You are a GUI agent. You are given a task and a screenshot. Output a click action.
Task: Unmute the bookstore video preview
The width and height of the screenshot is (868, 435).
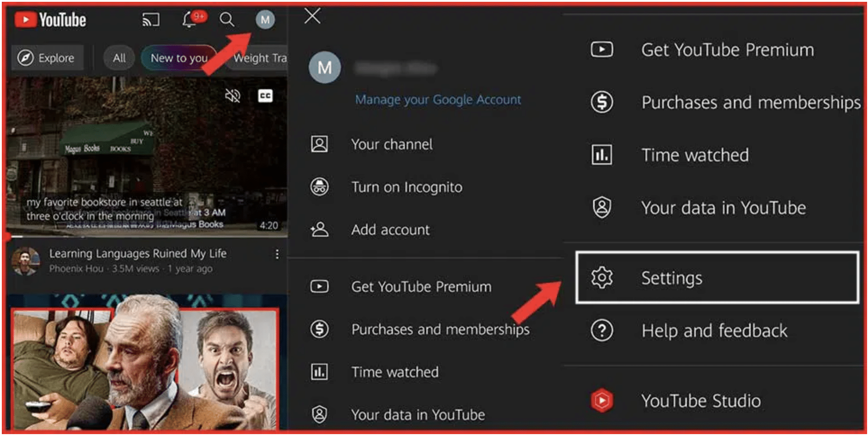233,95
